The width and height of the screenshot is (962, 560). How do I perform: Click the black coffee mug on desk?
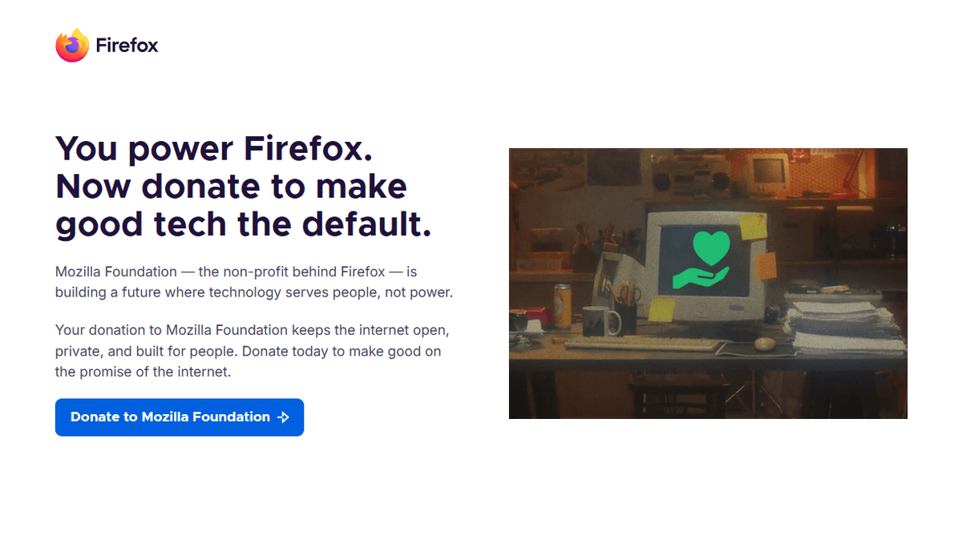click(x=600, y=321)
